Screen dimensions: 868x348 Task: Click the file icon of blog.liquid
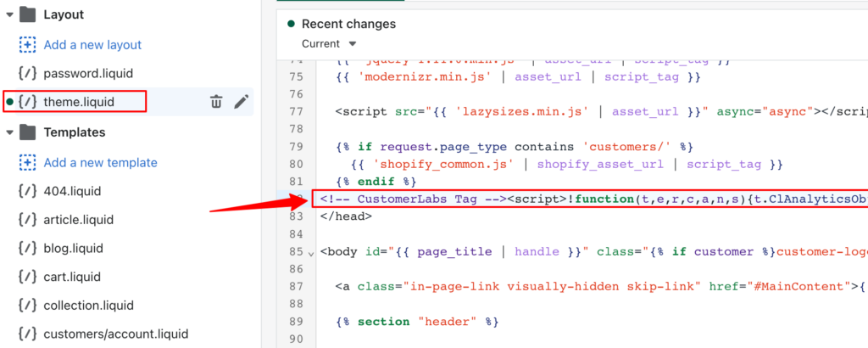pyautogui.click(x=28, y=248)
